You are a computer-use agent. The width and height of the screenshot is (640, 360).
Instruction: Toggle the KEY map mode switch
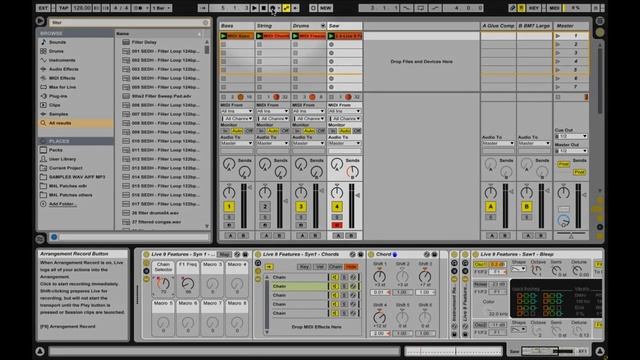533,8
